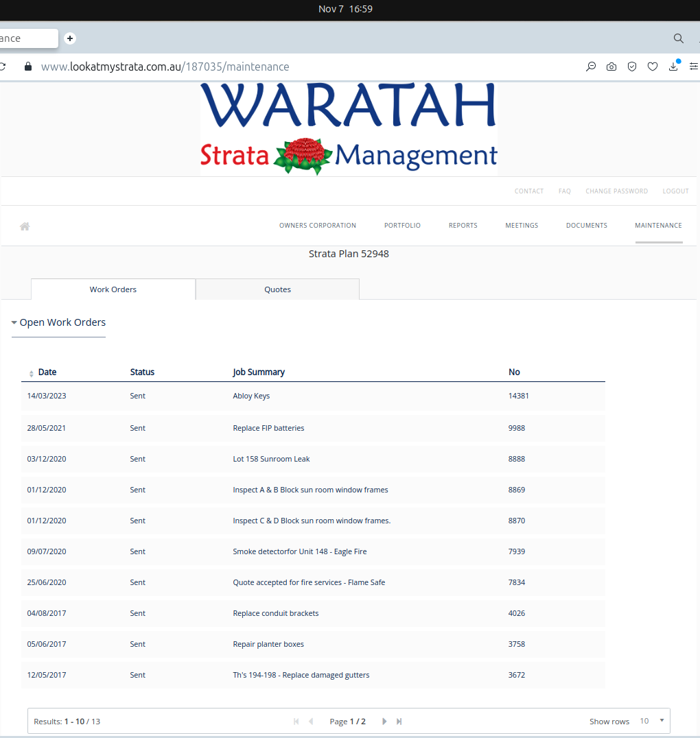Click work order number 8888
The height and width of the screenshot is (738, 700).
coord(517,459)
